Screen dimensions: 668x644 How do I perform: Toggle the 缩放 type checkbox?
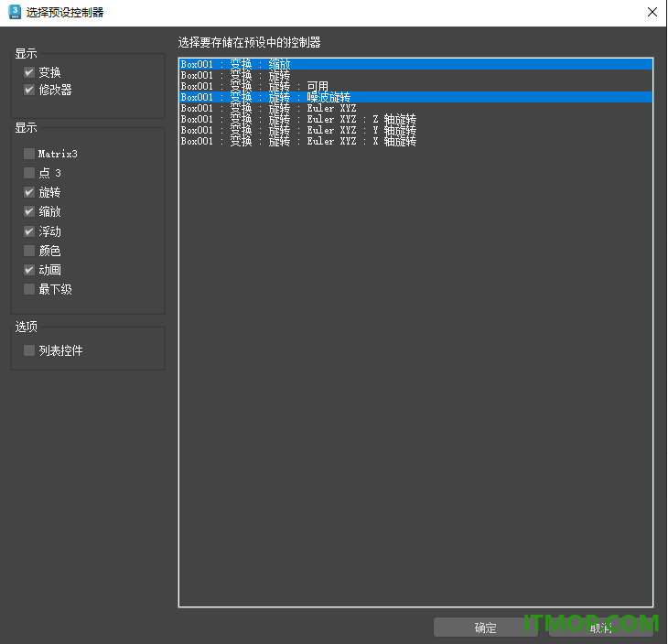coord(29,211)
